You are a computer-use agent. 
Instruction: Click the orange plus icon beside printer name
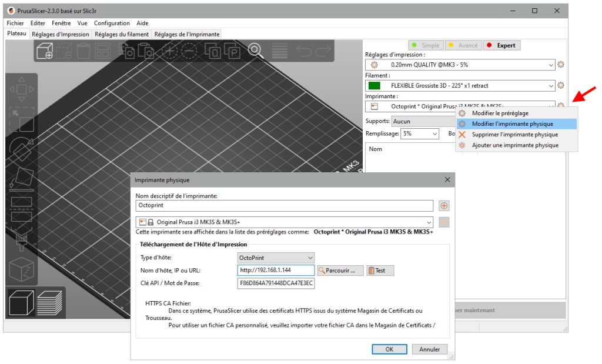444,206
